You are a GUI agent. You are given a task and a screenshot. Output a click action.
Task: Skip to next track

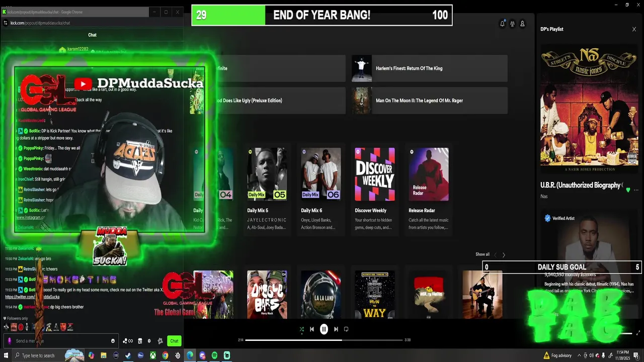pyautogui.click(x=336, y=329)
